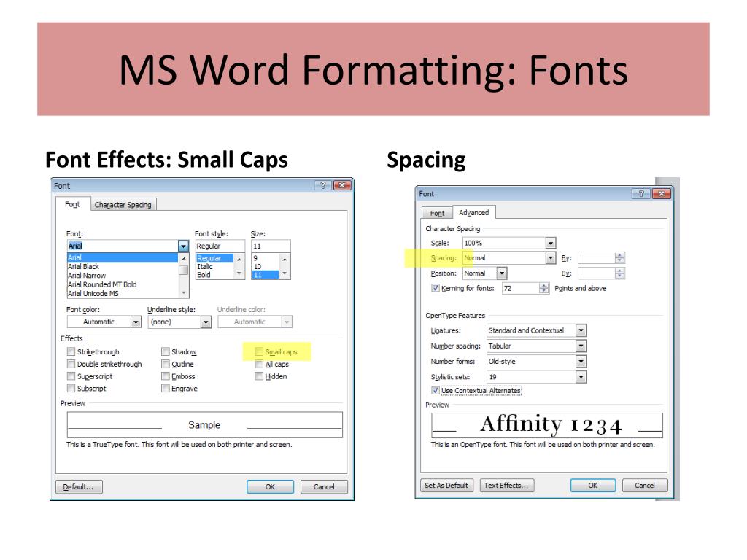Screen dimensions: 747x560
Task: Click the Size text field
Action: (271, 246)
